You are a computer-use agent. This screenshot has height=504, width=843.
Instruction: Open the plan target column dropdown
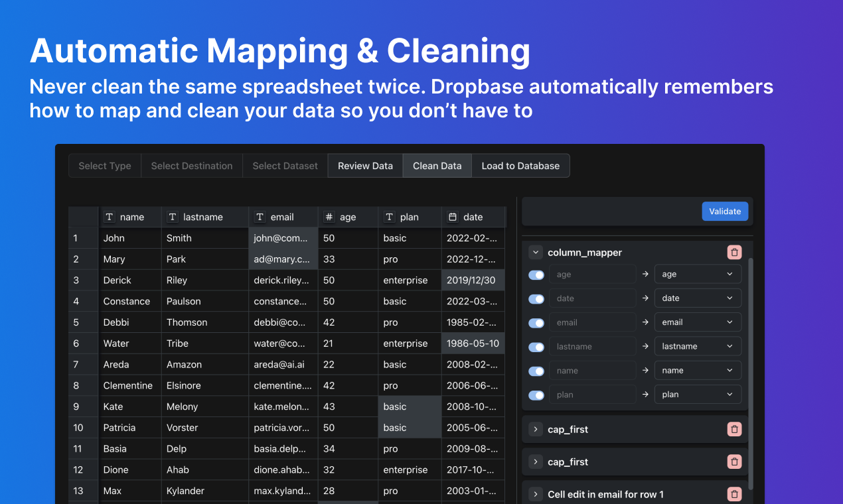point(698,395)
